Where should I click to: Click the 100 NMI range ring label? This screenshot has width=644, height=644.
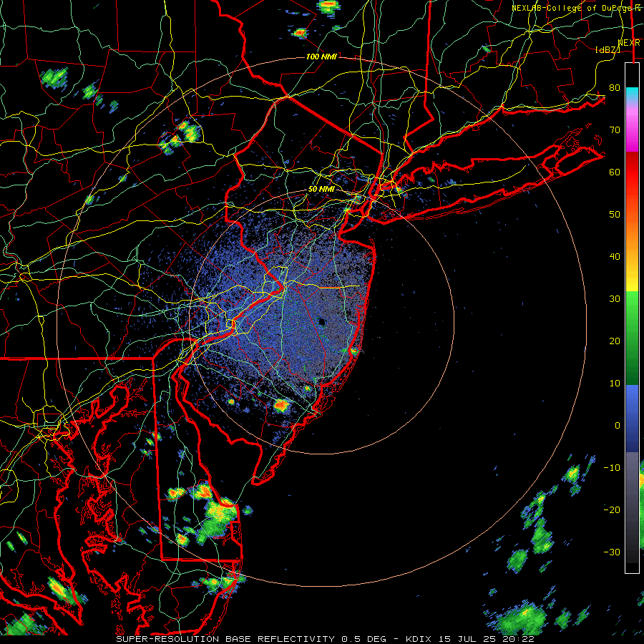click(x=321, y=57)
